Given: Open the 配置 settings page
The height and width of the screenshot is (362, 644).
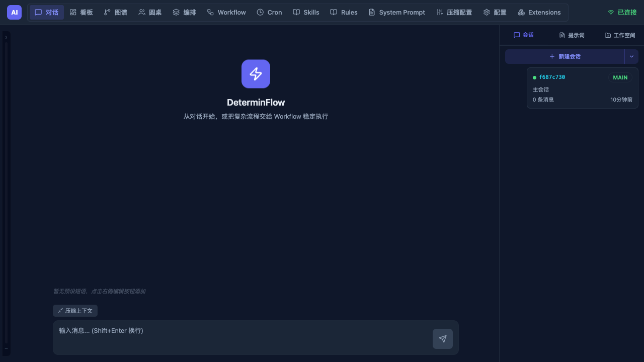Looking at the screenshot, I should coord(495,13).
